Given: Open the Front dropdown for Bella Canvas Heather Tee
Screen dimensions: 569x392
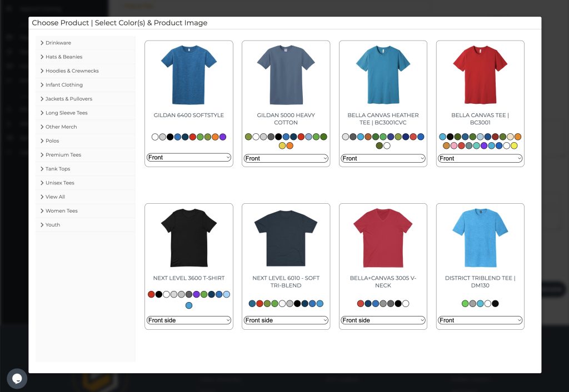Looking at the screenshot, I should click(x=383, y=158).
